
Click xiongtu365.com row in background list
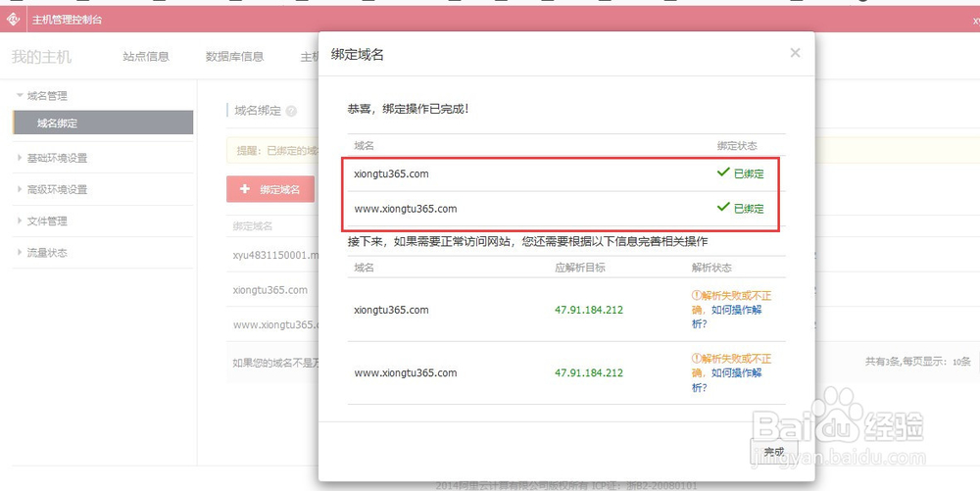[x=270, y=290]
